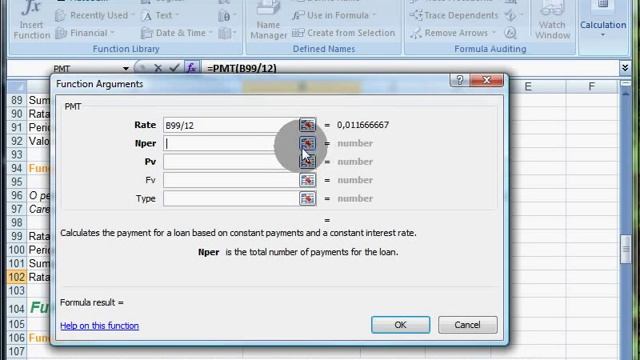Open Calculation dropdown

(x=603, y=20)
